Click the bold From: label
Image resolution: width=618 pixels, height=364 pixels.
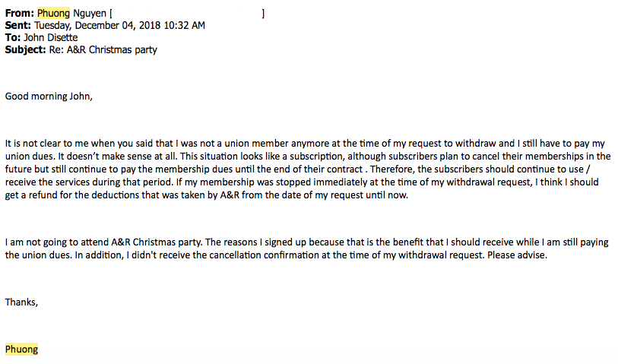(19, 13)
